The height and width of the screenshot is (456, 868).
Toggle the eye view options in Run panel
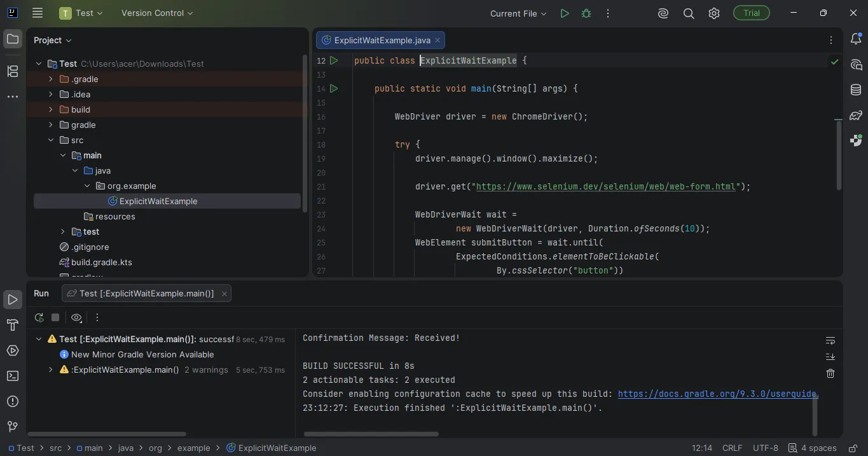pyautogui.click(x=76, y=317)
